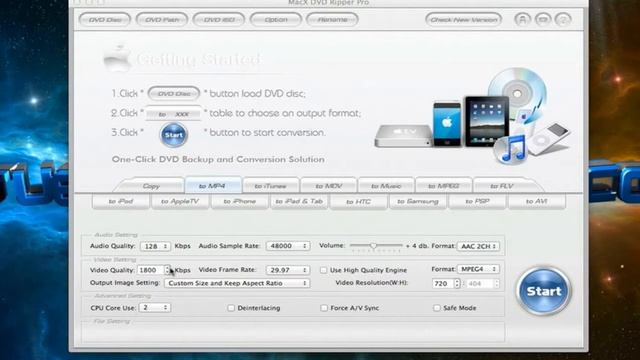640x360 pixels.
Task: Select the to MP4 tab
Action: coord(213,186)
